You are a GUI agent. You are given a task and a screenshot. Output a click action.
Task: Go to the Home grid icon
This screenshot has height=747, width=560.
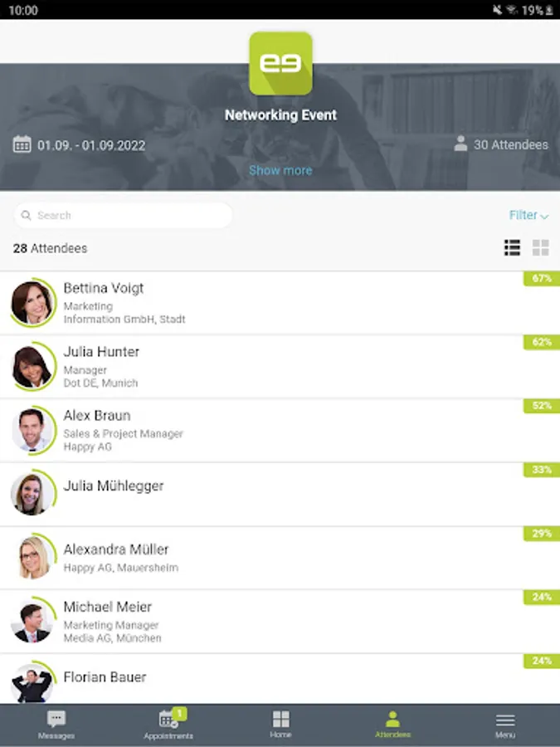[280, 719]
